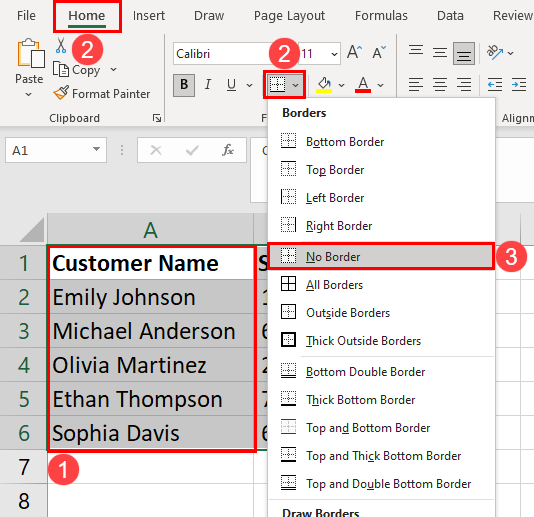Image resolution: width=534 pixels, height=517 pixels.
Task: Toggle Bottom Align button
Action: pos(464,53)
